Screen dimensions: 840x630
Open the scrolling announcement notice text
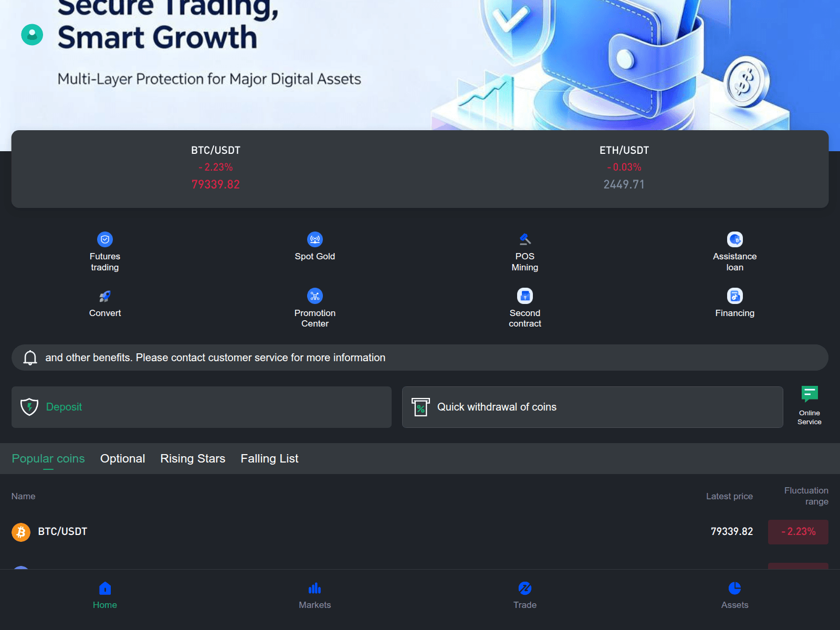(x=215, y=358)
